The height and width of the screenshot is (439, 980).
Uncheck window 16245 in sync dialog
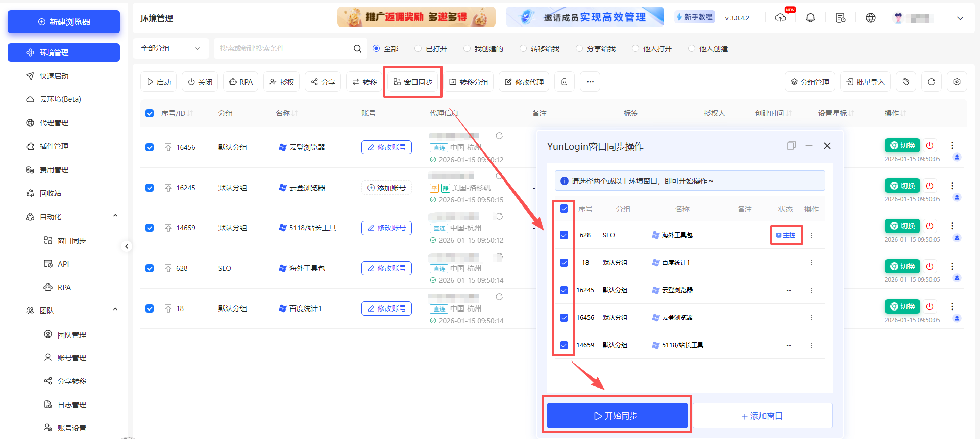pyautogui.click(x=564, y=290)
